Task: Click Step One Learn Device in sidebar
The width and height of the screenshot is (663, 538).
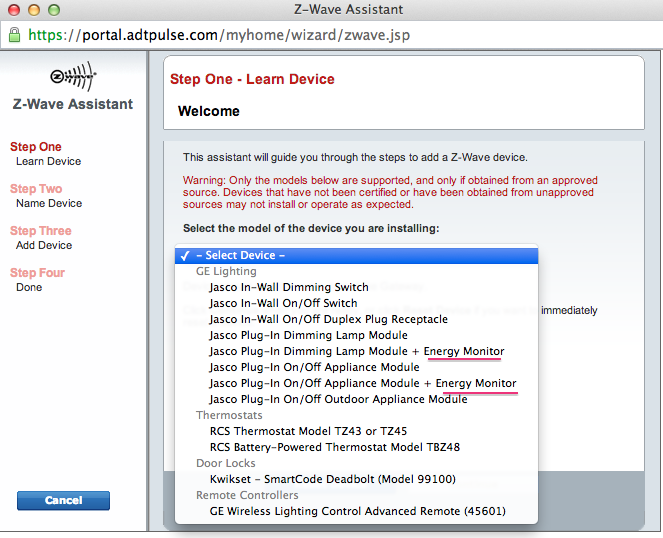Action: 45,154
